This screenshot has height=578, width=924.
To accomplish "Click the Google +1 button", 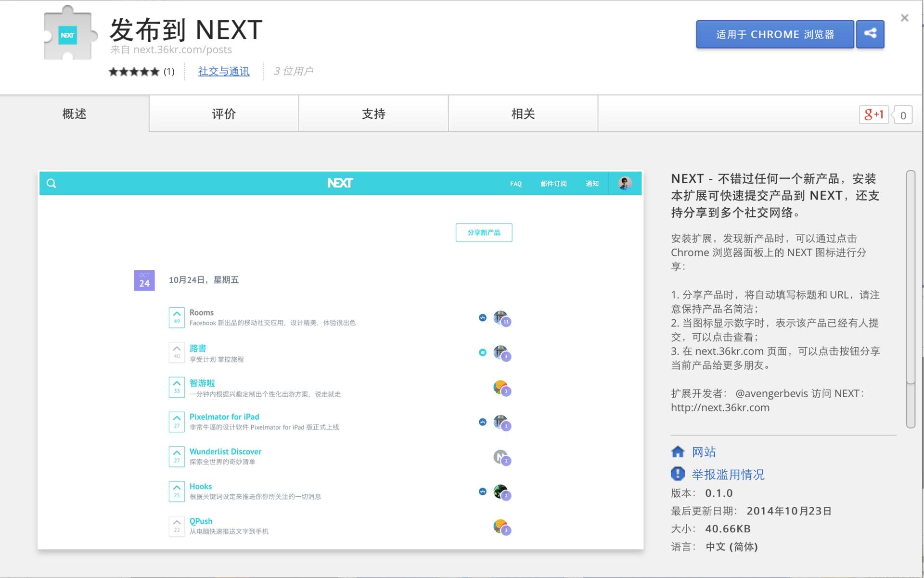I will pos(873,114).
